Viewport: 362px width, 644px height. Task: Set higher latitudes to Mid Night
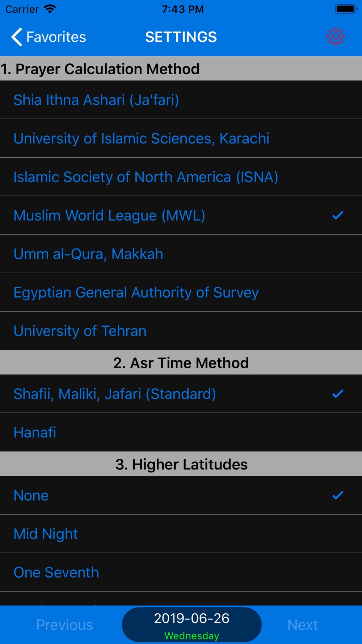[x=181, y=534]
